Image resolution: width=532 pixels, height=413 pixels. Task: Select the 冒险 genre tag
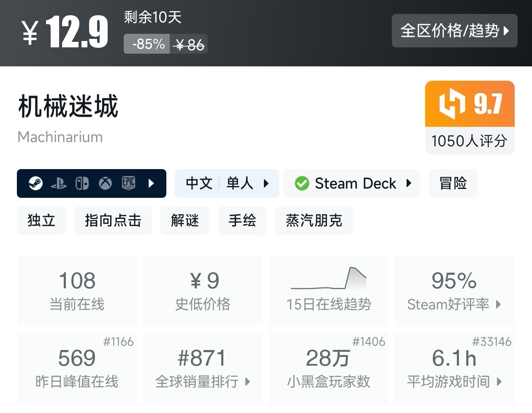pos(453,183)
